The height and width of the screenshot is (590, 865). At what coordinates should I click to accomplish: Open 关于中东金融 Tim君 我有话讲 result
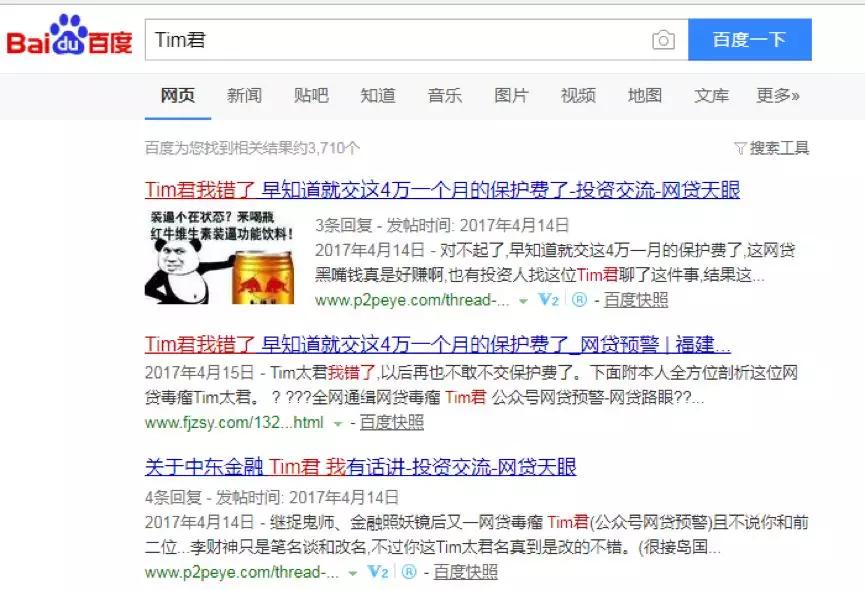tap(360, 468)
